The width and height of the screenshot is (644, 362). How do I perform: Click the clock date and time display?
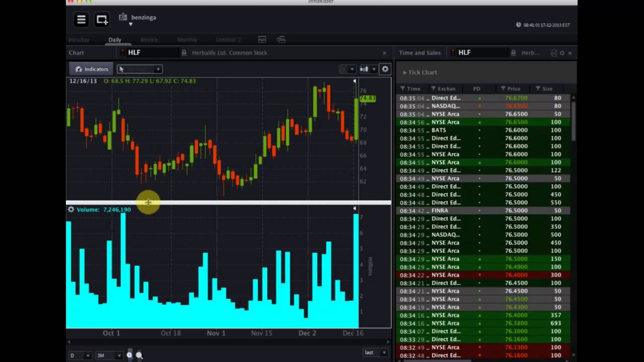546,25
